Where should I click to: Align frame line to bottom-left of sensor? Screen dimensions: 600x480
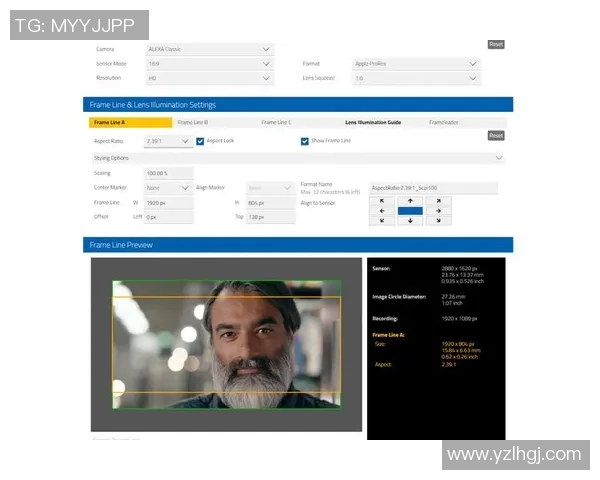tap(382, 221)
